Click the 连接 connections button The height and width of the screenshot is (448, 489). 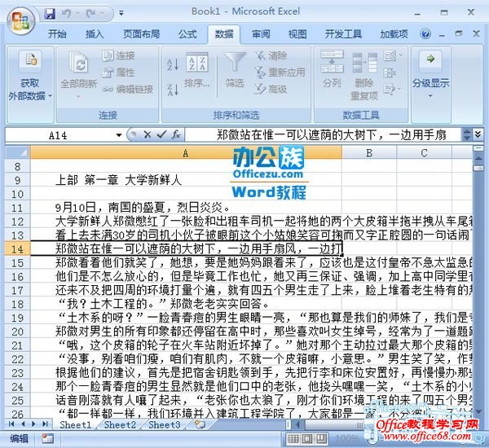point(118,55)
